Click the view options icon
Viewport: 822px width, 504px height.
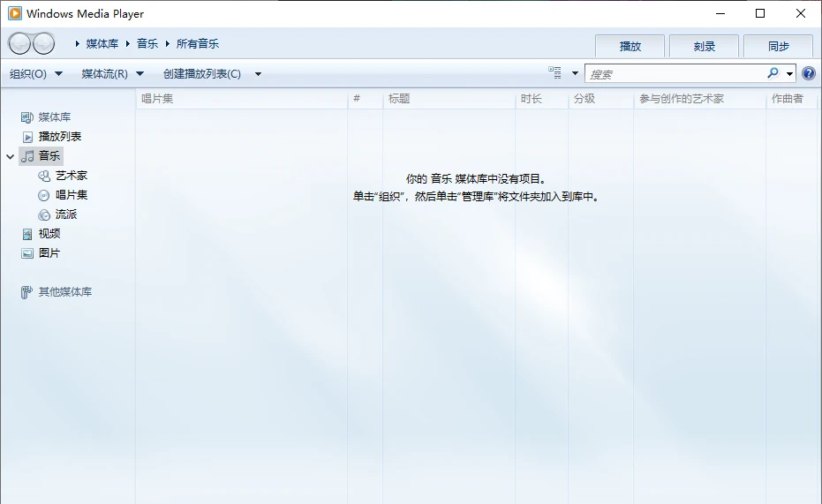[554, 73]
